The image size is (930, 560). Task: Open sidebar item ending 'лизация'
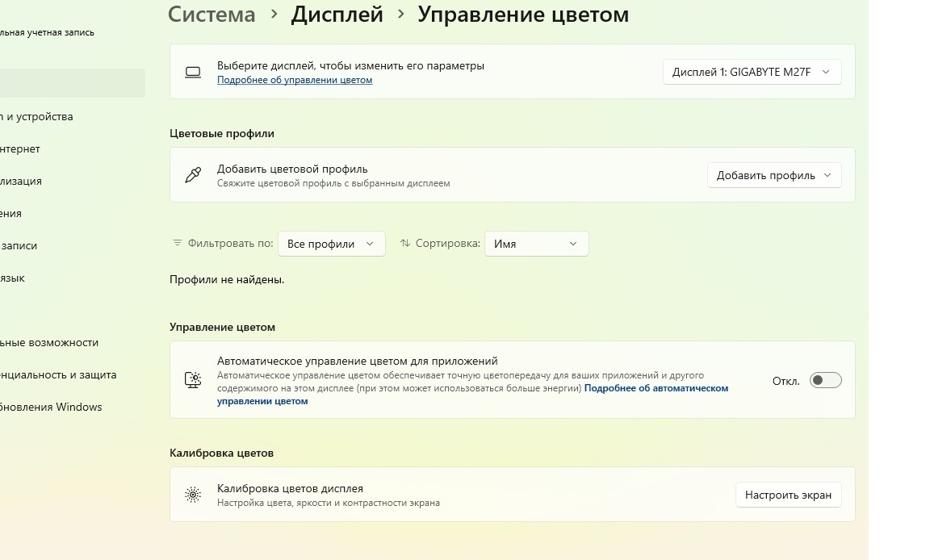click(21, 182)
